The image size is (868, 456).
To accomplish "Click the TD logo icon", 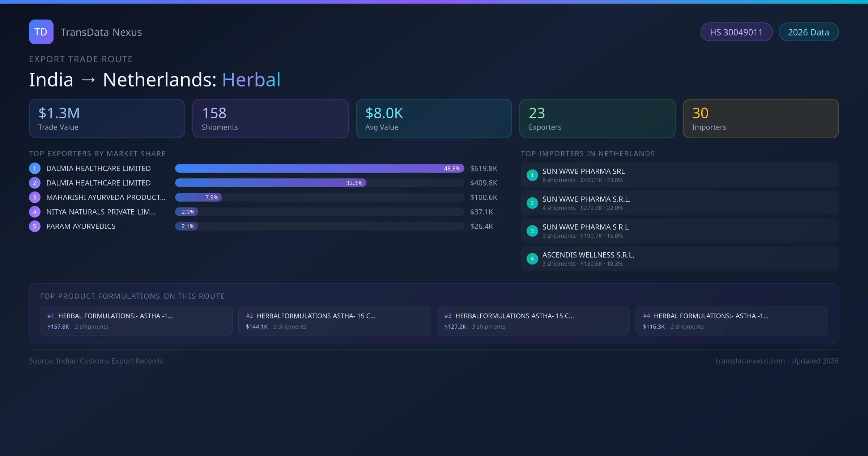I will point(41,32).
